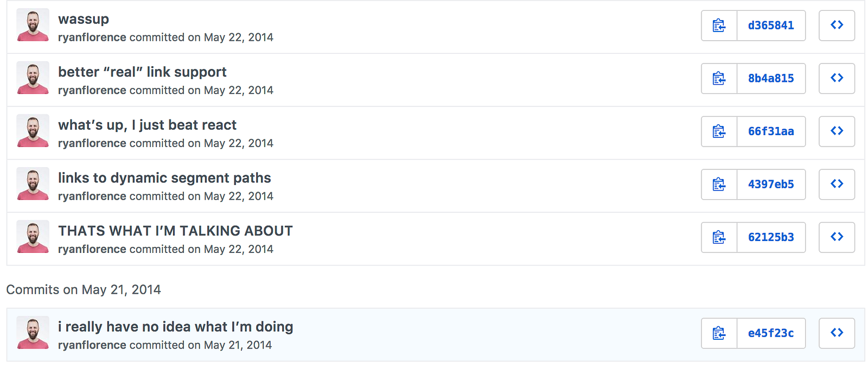Image resolution: width=868 pixels, height=368 pixels.
Task: Copy SHA for commit 8b4a815
Action: (x=719, y=79)
